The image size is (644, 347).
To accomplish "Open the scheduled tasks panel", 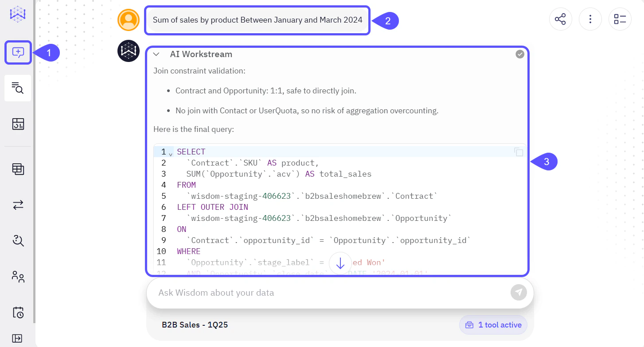I will click(18, 312).
